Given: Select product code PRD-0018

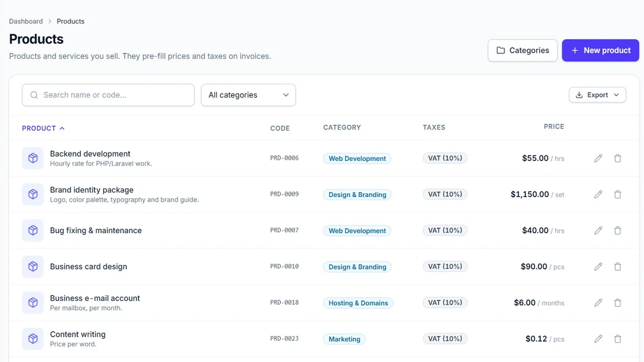Looking at the screenshot, I should 284,303.
